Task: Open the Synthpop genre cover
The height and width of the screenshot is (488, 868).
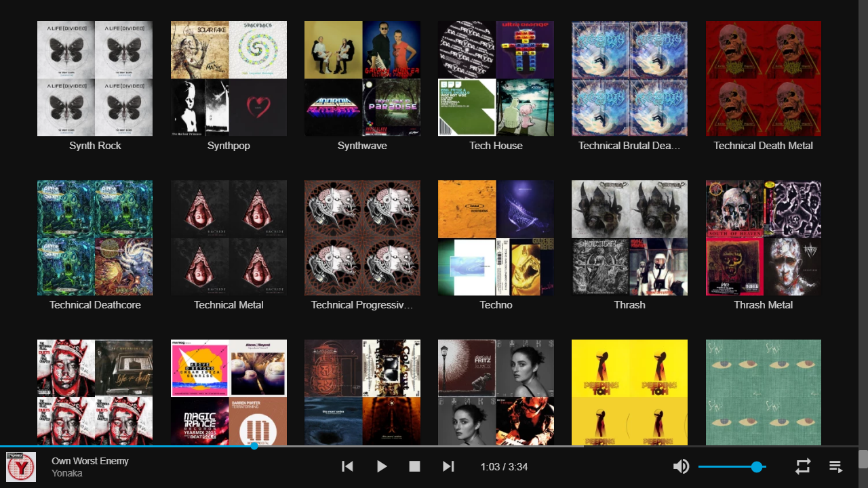Action: pyautogui.click(x=229, y=79)
